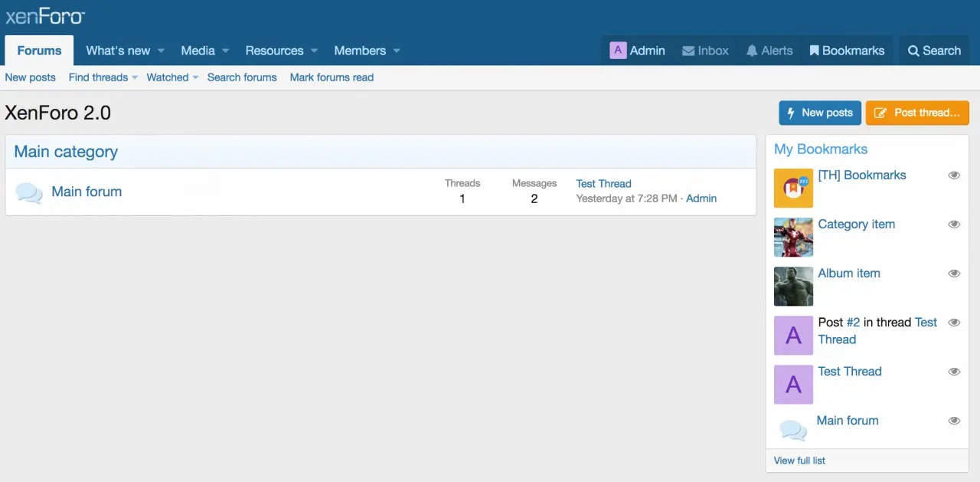The height and width of the screenshot is (482, 980).
Task: Click the Yesterday at 7:28 PM timestamp
Action: point(626,198)
